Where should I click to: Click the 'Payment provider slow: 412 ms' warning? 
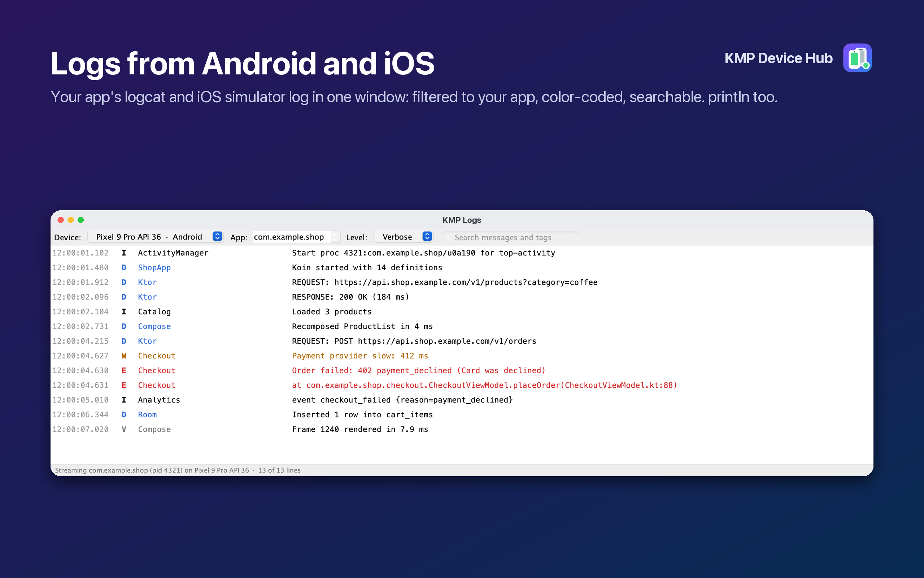[x=360, y=356]
